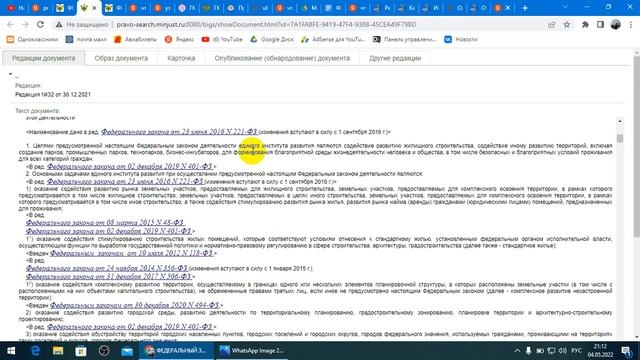Open the почта мэйл bookmark
Image resolution: width=640 pixels, height=360 pixels.
[86, 40]
